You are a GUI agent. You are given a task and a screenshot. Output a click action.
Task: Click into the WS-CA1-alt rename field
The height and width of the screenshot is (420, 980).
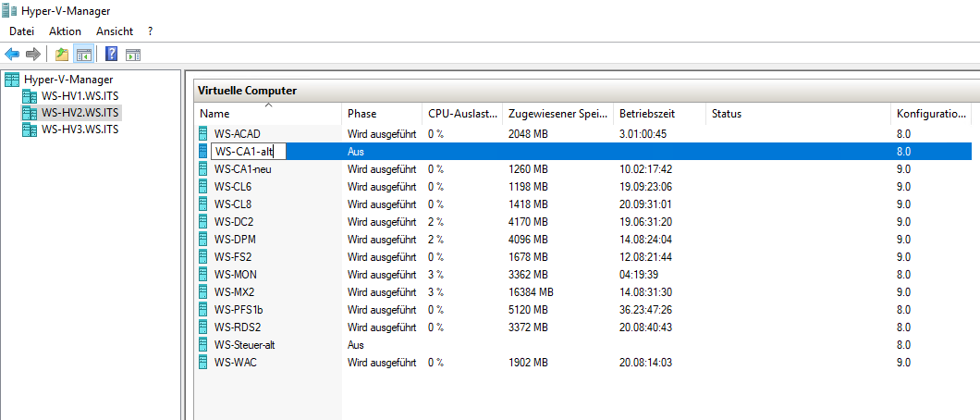pos(248,151)
